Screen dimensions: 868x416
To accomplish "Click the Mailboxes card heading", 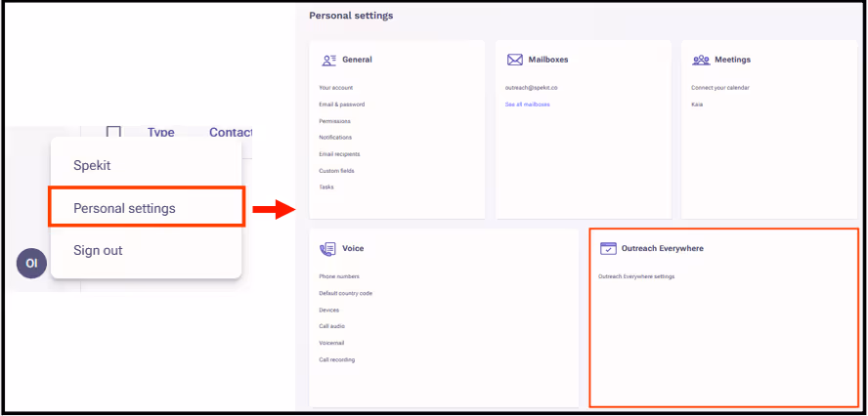I will point(548,60).
